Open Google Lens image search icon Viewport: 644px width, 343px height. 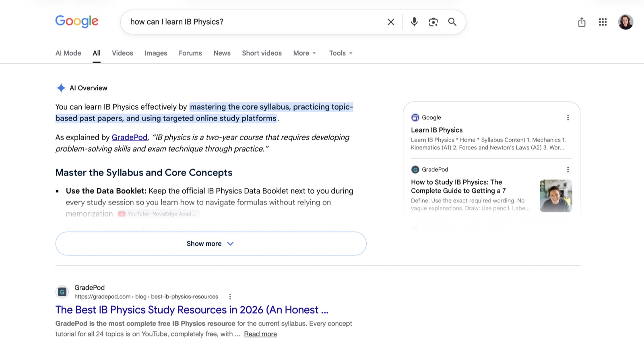433,22
